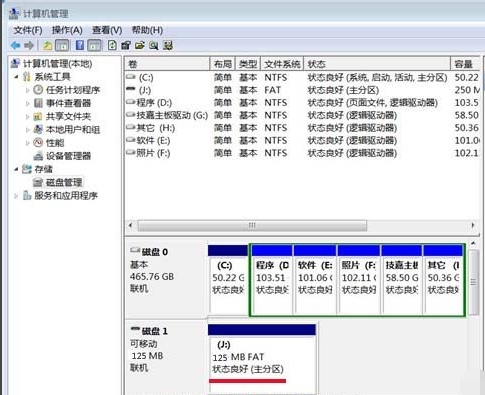The height and width of the screenshot is (395, 485).
Task: Select the 软件 (E:) volume row
Action: point(302,141)
